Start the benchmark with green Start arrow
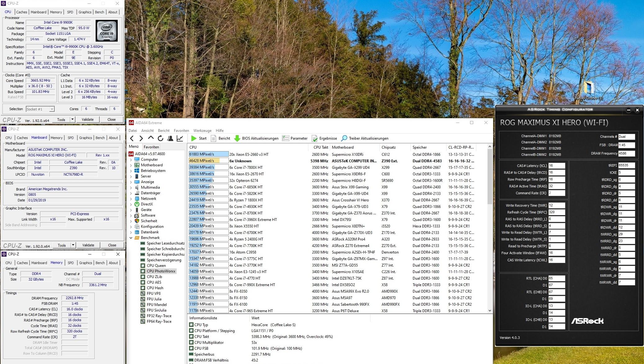This screenshot has width=644, height=364. [199, 138]
